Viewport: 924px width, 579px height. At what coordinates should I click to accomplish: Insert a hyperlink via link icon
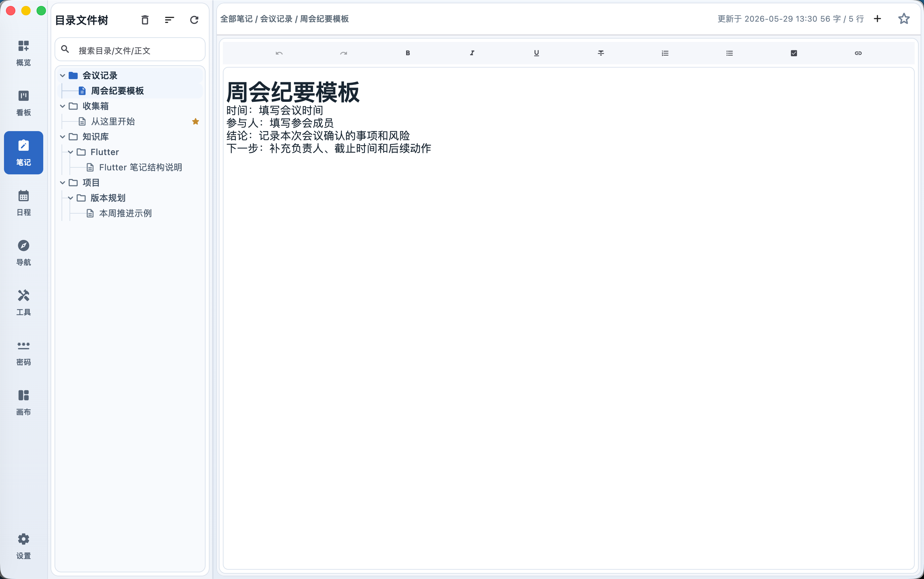point(858,53)
